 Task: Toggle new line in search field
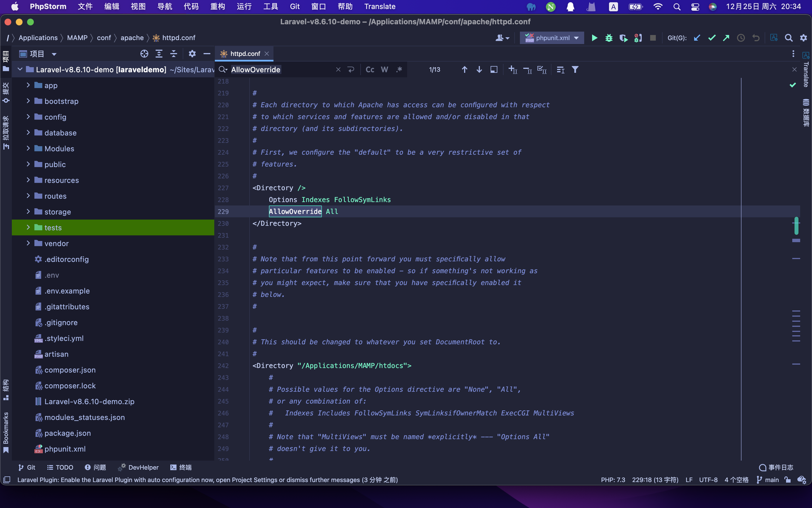pos(351,69)
